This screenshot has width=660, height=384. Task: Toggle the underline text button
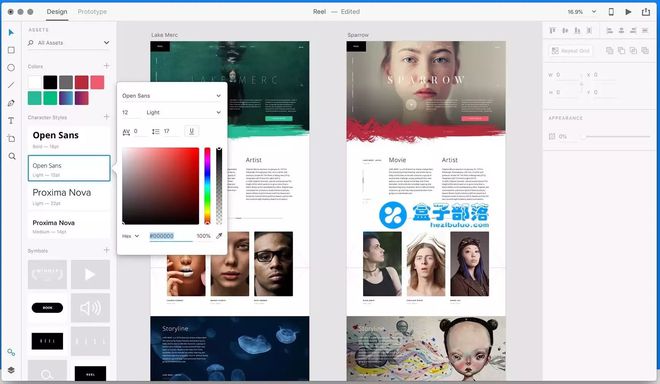(x=192, y=131)
